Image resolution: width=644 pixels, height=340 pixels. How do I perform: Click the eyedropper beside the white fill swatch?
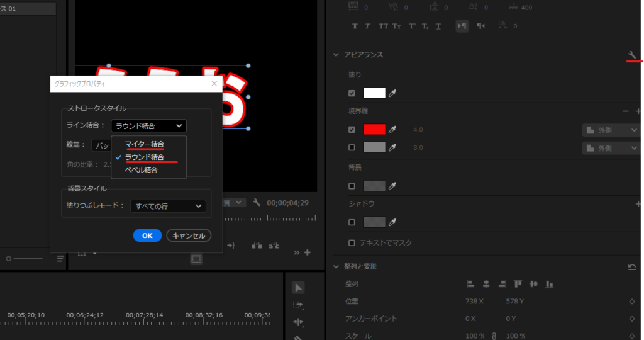[393, 93]
